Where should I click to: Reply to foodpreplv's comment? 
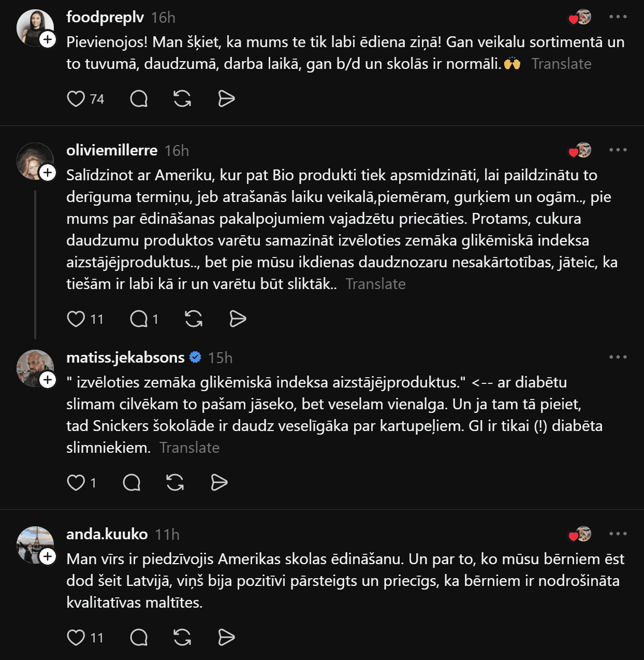point(139,98)
